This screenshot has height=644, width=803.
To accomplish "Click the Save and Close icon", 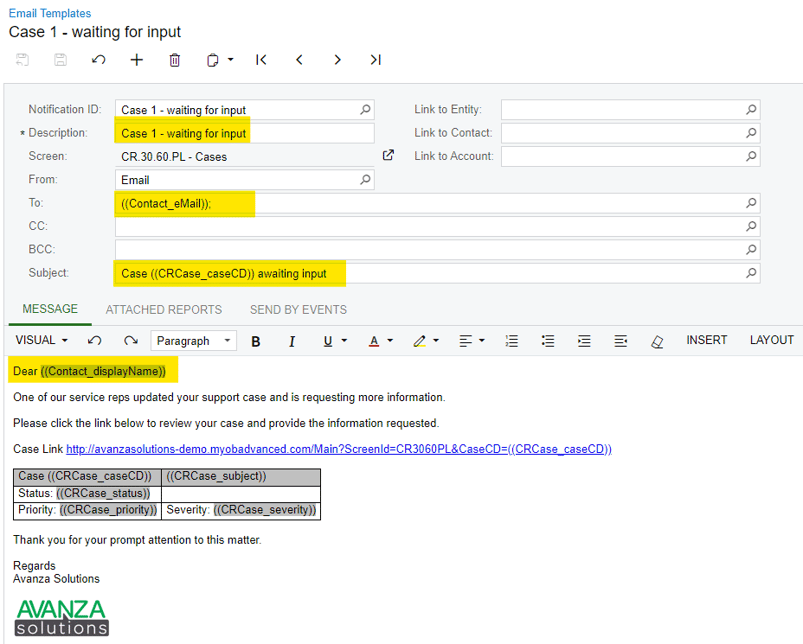I will pyautogui.click(x=22, y=60).
